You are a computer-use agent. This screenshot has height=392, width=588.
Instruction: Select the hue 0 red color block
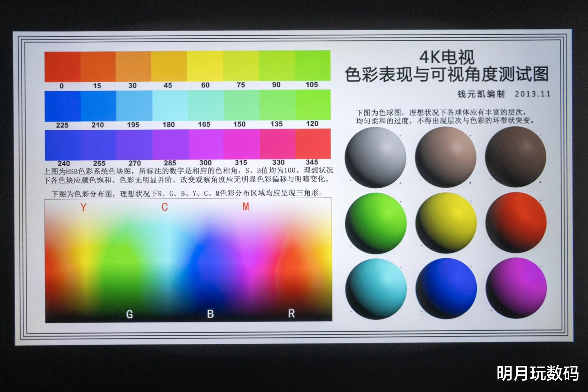(x=62, y=65)
